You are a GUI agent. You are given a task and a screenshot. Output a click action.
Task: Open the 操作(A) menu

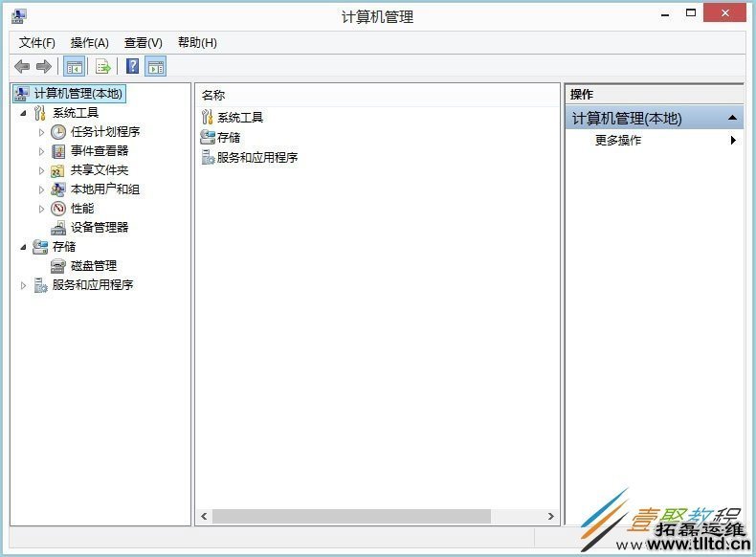(x=90, y=43)
